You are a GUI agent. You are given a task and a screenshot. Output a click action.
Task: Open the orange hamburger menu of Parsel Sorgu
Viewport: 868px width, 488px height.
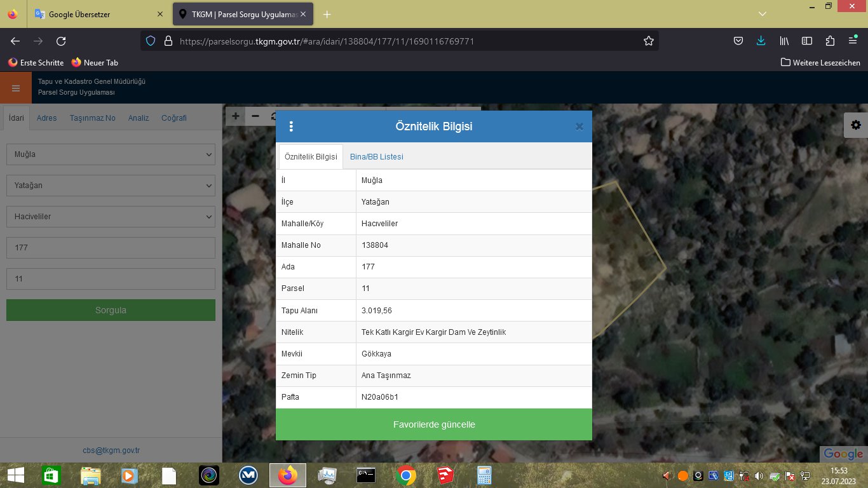16,88
